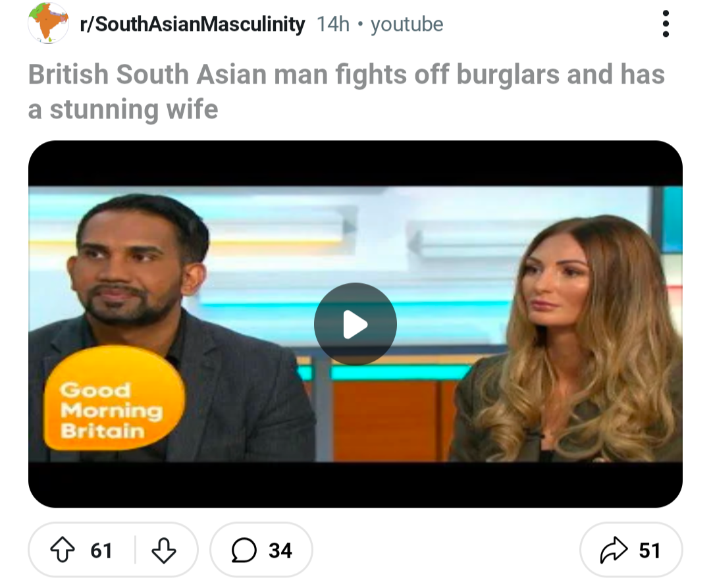This screenshot has height=588, width=711.
Task: Click the share count 51
Action: pyautogui.click(x=650, y=550)
